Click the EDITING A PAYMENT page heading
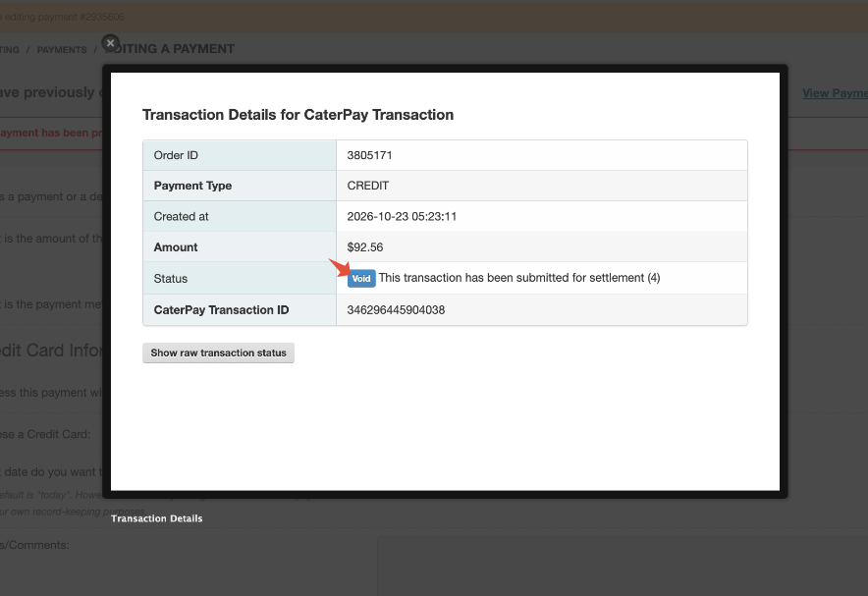Viewport: 868px width, 596px height. point(170,49)
